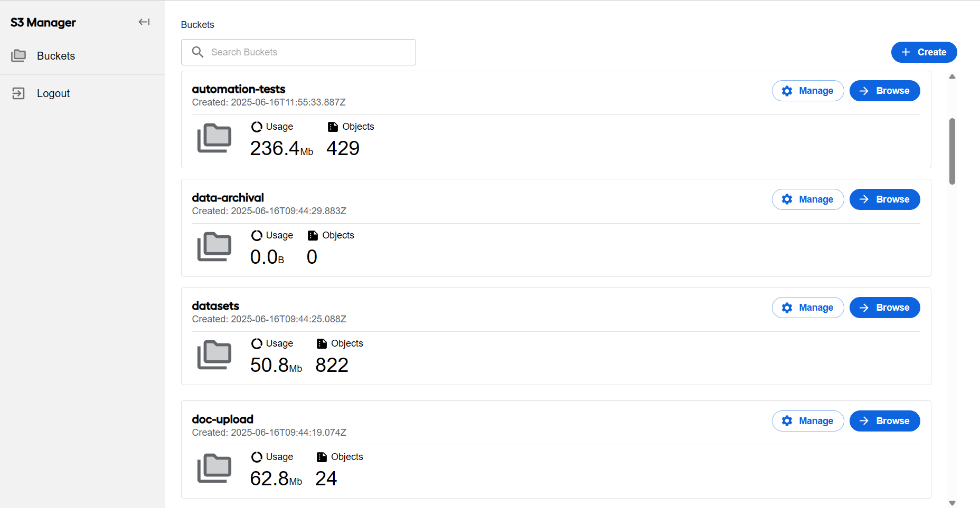Click the data-archival bucket folder icon

[x=214, y=247]
